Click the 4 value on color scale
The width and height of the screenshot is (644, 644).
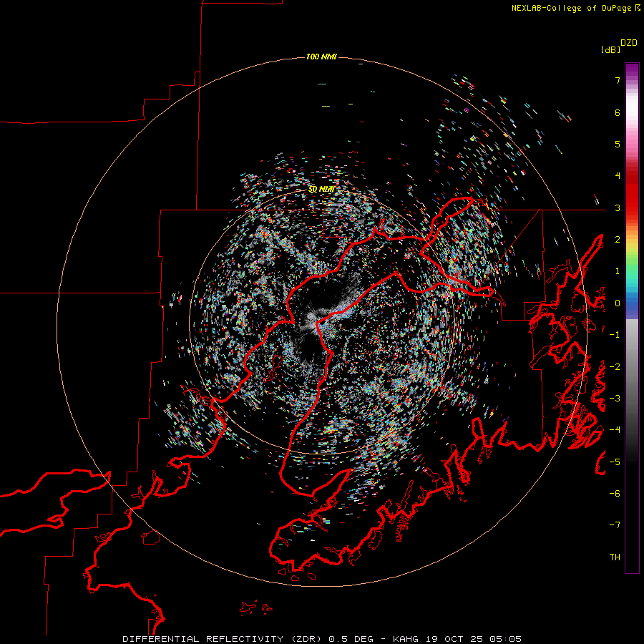pos(618,176)
